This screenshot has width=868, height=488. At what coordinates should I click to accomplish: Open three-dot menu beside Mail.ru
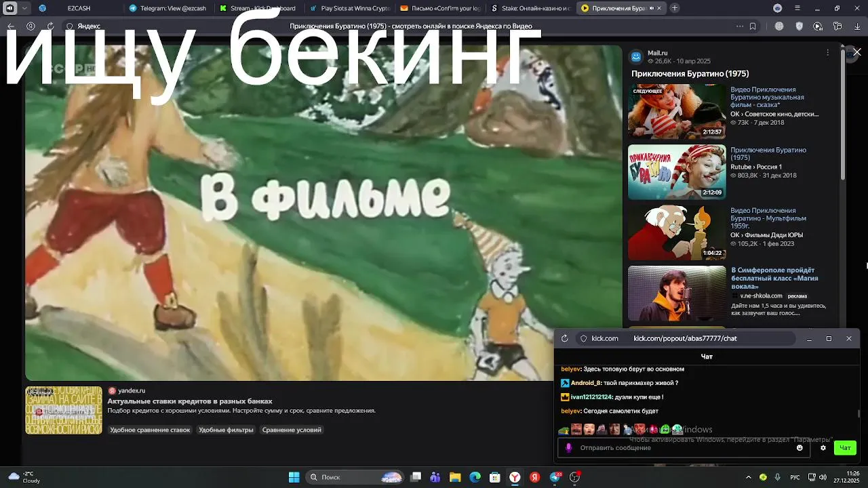[x=827, y=53]
